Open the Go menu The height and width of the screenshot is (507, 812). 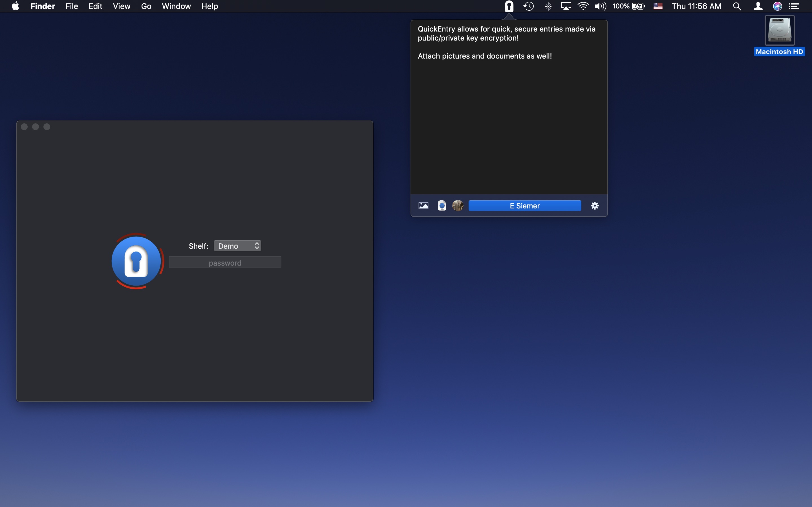pyautogui.click(x=146, y=6)
